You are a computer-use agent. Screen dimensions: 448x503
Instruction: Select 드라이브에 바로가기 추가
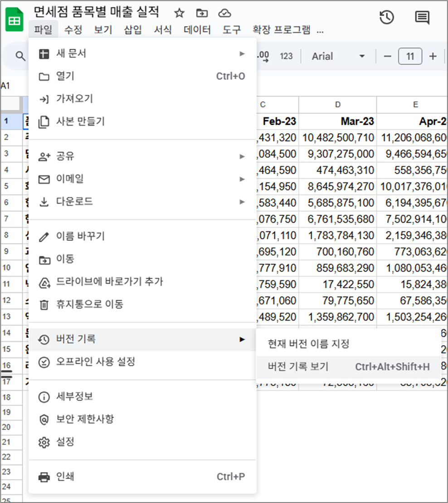pyautogui.click(x=142, y=282)
